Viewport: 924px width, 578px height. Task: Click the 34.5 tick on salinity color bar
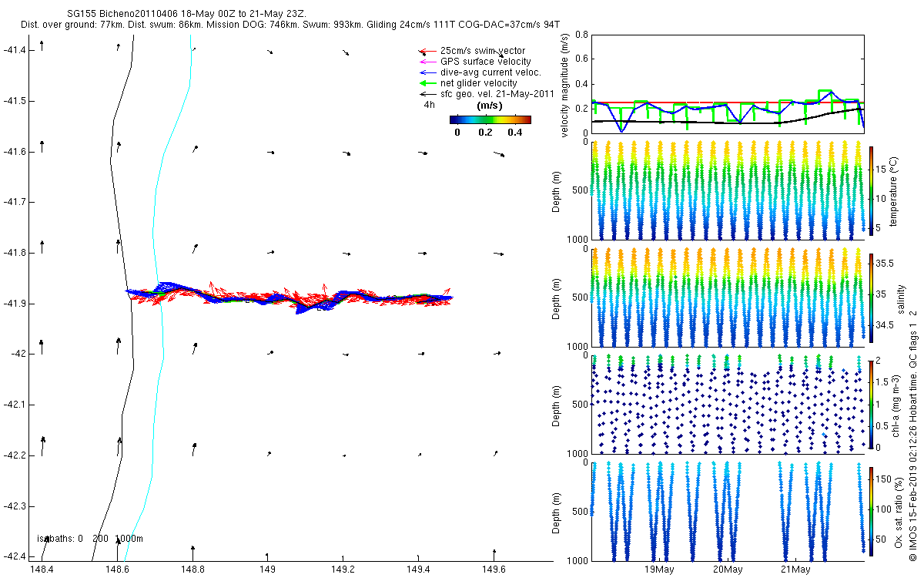coord(884,325)
